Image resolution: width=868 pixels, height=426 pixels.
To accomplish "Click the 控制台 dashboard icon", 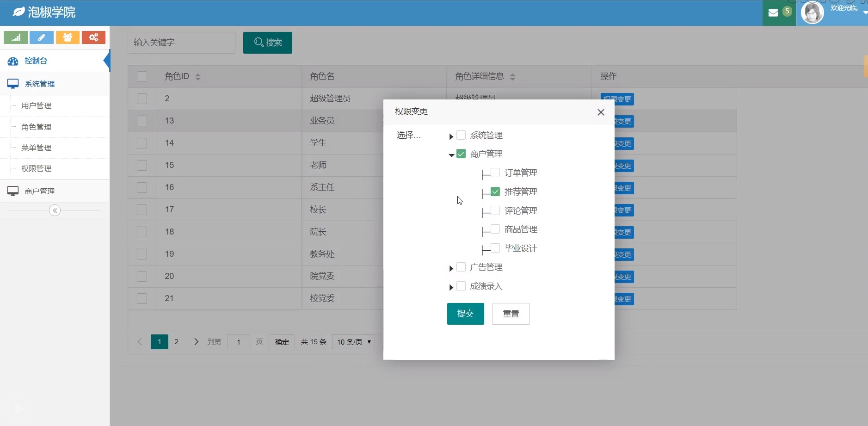I will pos(12,61).
